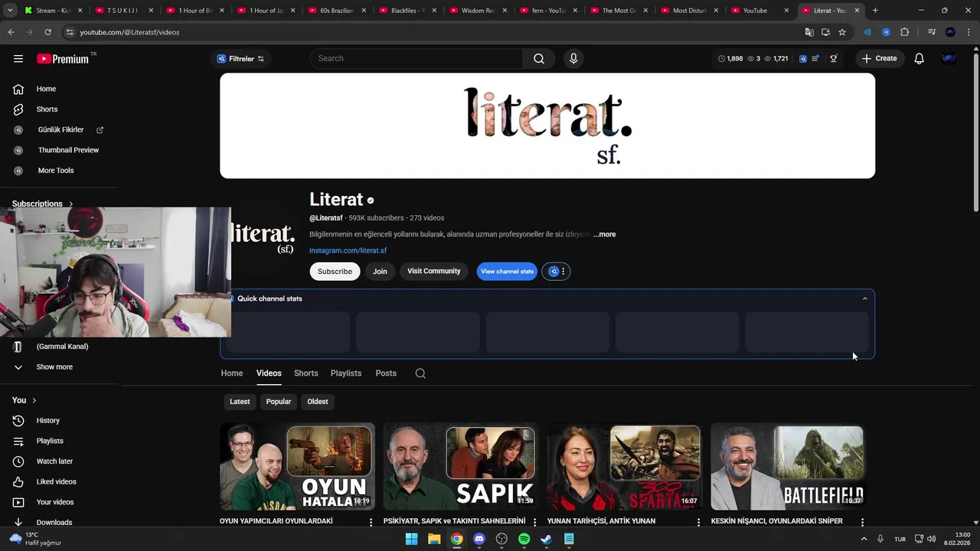The image size is (980, 551).
Task: Install app icon in address bar
Action: 825,32
